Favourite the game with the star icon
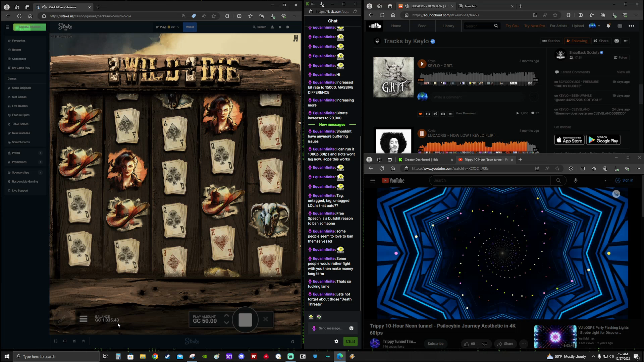Screen dimensions: 644x362 pos(84,341)
